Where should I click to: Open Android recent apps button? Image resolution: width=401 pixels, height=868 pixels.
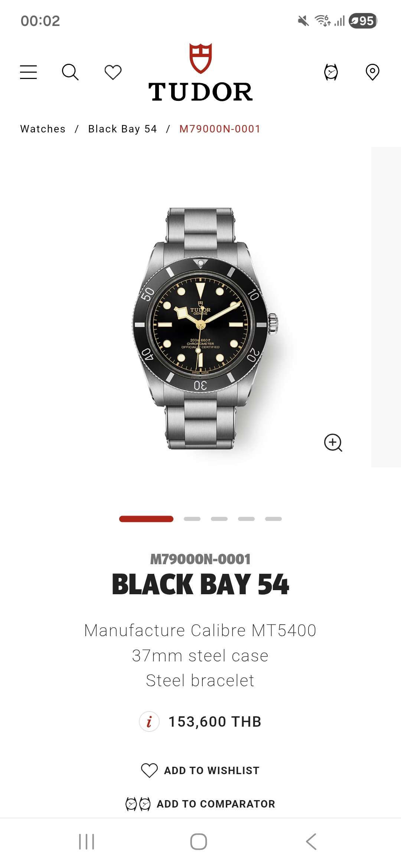click(x=87, y=841)
